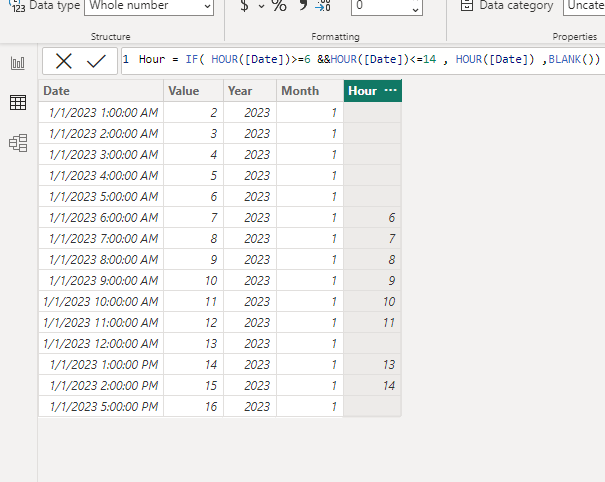605x482 pixels.
Task: Click decimal places stepper arrows
Action: tap(416, 6)
